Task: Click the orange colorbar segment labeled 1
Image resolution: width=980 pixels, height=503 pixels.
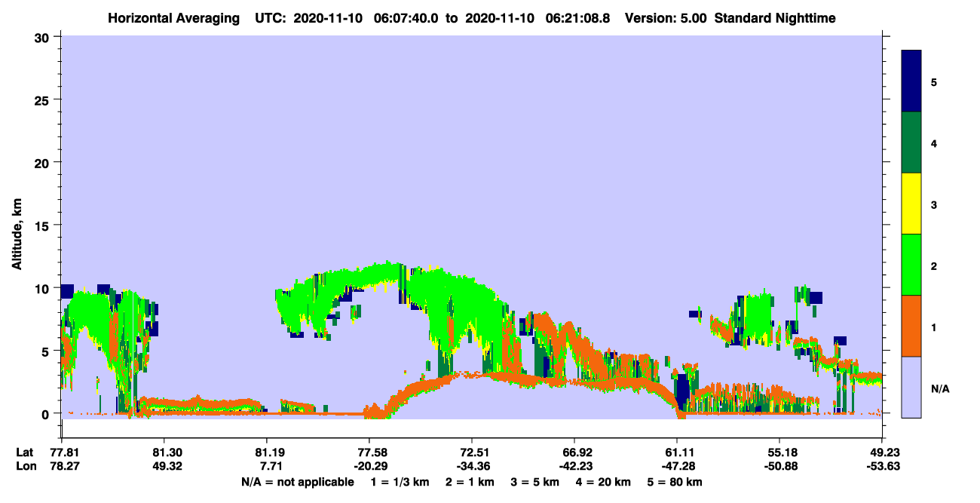Action: coord(911,326)
